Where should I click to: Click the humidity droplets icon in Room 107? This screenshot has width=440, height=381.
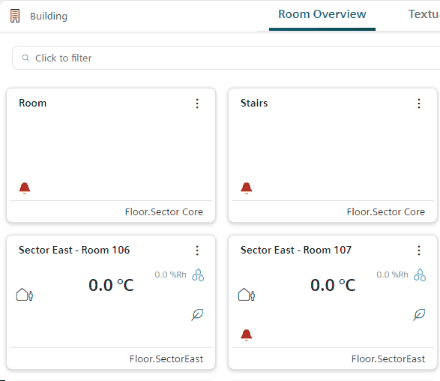(x=420, y=275)
